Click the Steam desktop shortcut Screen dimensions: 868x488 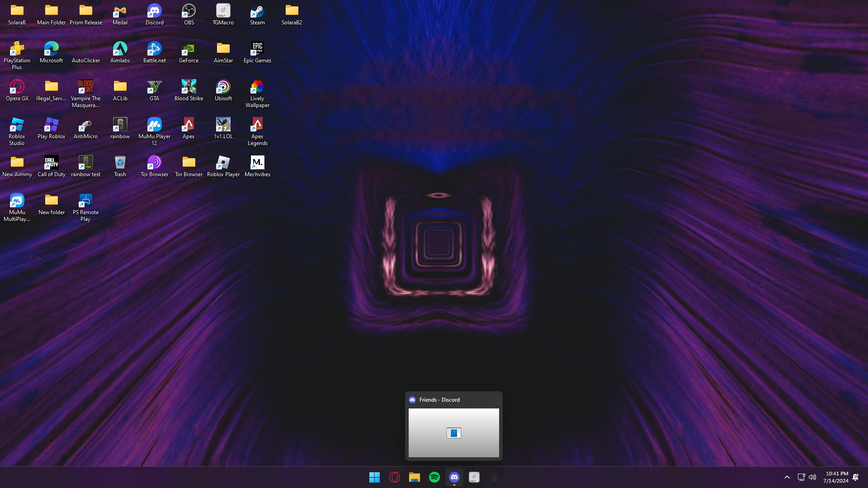257,14
